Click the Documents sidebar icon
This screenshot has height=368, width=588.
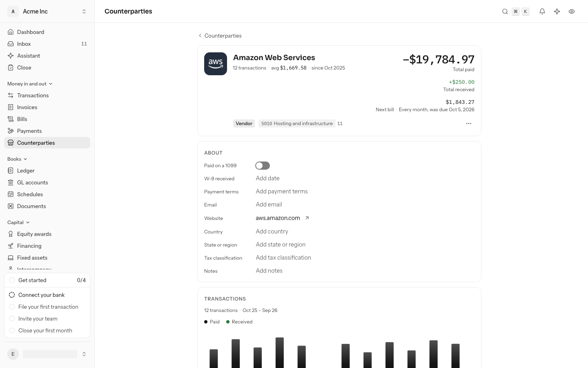[x=11, y=206]
